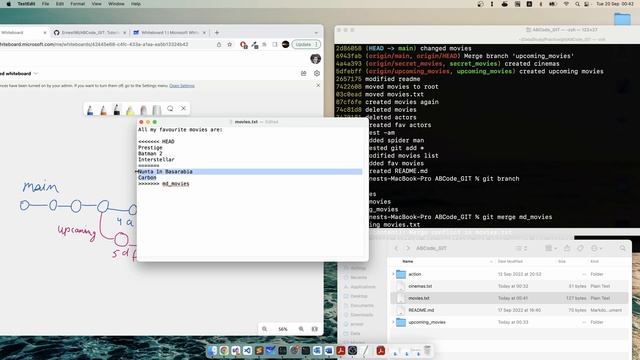Sort Finder list by Date Modified column
The width and height of the screenshot is (640, 360).
pyautogui.click(x=510, y=261)
